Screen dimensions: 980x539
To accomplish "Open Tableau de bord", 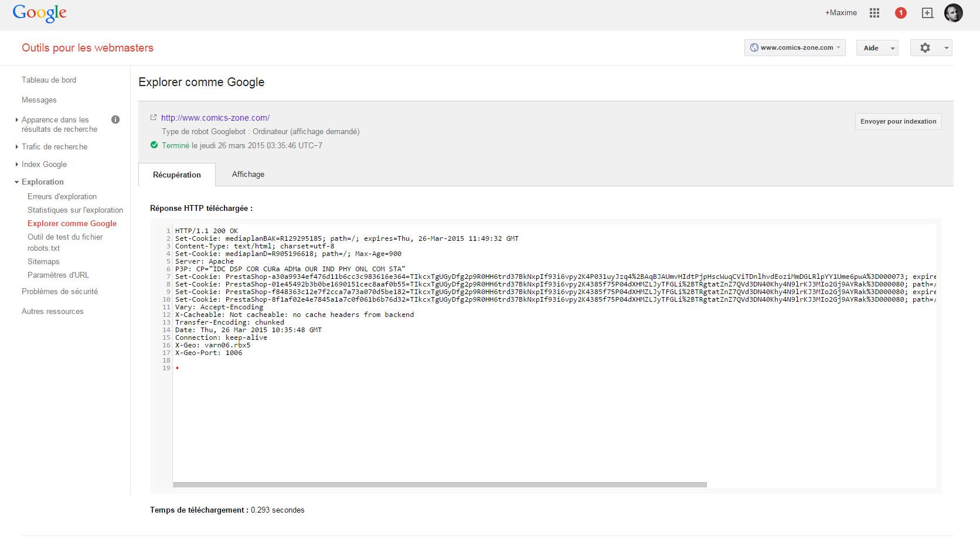I will point(49,80).
